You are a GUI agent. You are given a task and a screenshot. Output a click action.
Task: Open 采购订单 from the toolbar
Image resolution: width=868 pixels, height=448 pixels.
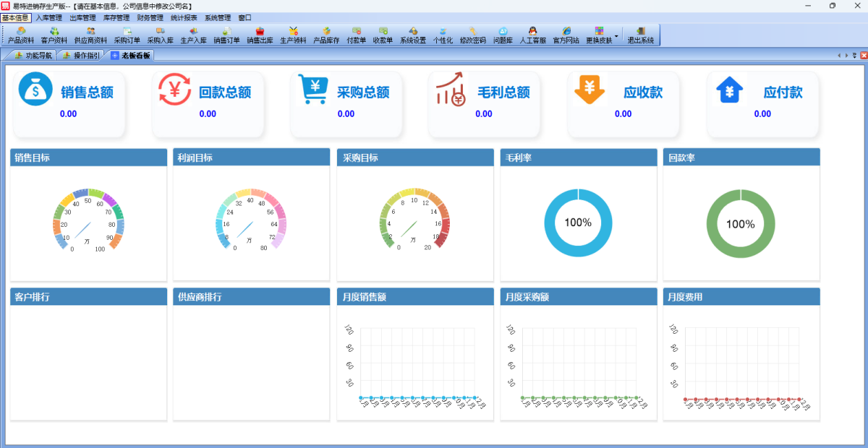tap(127, 35)
